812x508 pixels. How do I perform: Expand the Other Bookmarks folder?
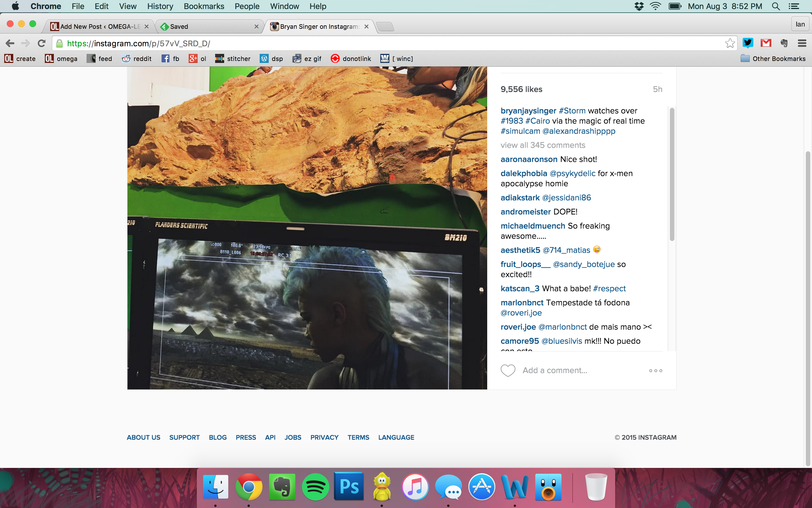(773, 58)
